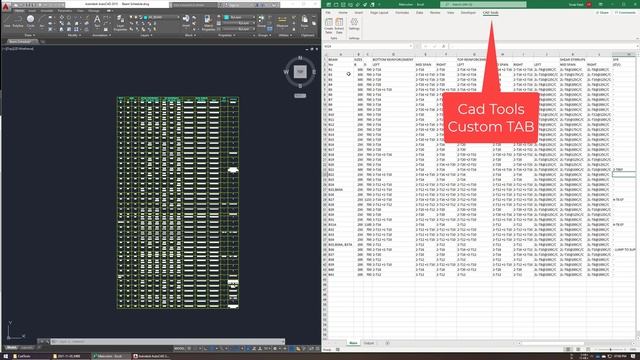Viewport: 640px width, 360px height.
Task: Click the ViewCube TOP face in AutoCAD
Action: (x=300, y=72)
